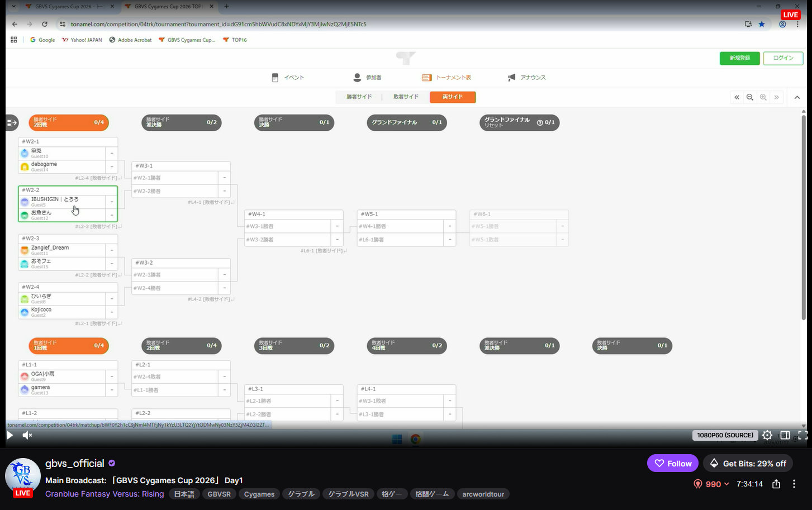
Task: Switch to the 勝者サイド bracket tab
Action: click(x=359, y=97)
